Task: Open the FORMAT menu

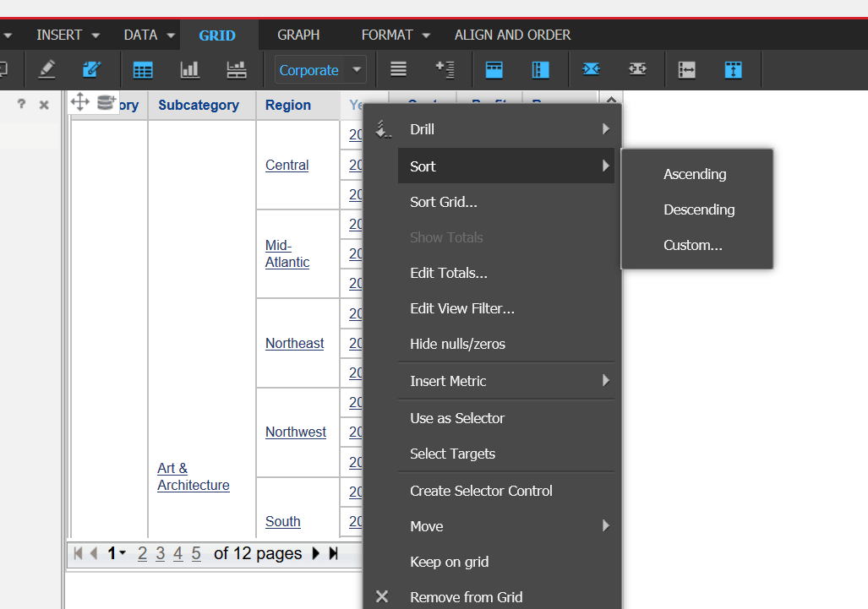Action: pyautogui.click(x=396, y=35)
